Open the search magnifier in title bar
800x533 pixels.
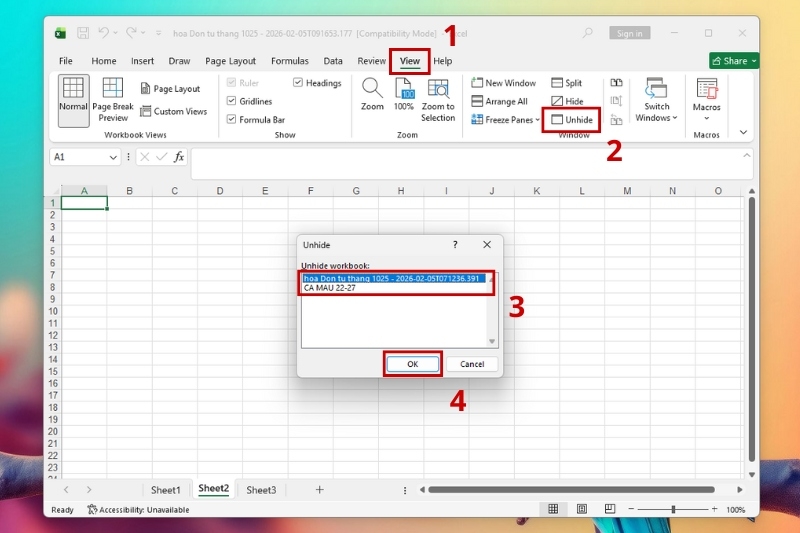[588, 33]
